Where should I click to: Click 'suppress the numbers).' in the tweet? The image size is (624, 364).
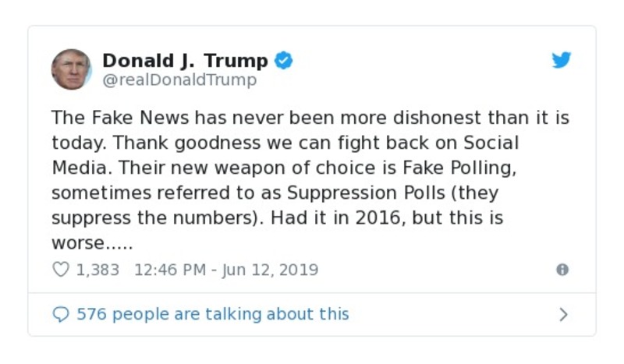pyautogui.click(x=161, y=218)
